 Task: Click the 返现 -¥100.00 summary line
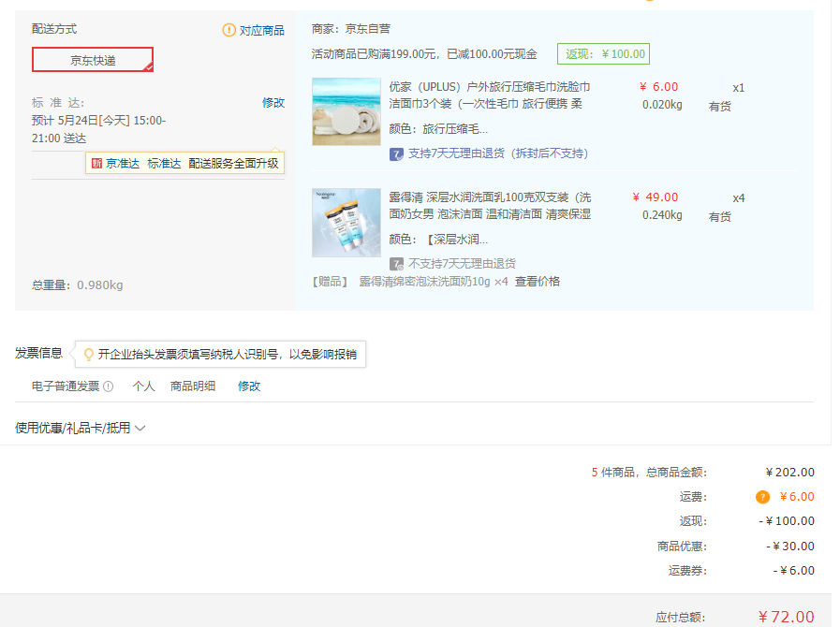[746, 521]
